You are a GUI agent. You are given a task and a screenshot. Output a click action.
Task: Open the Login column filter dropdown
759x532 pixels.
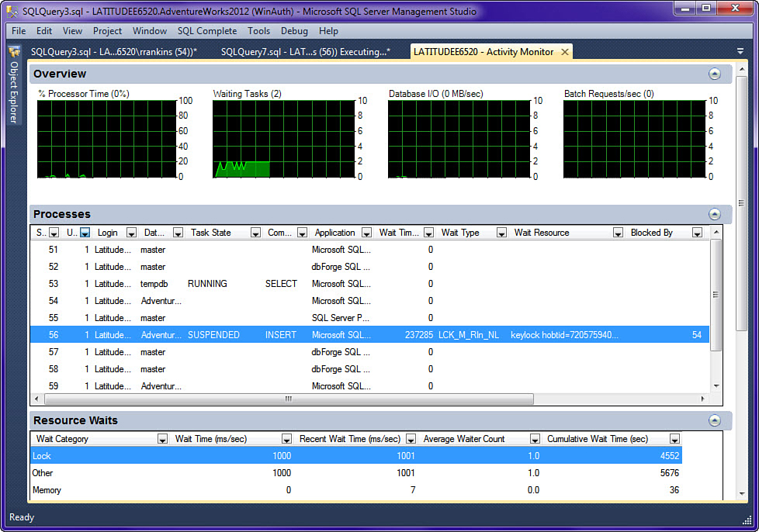pos(131,233)
